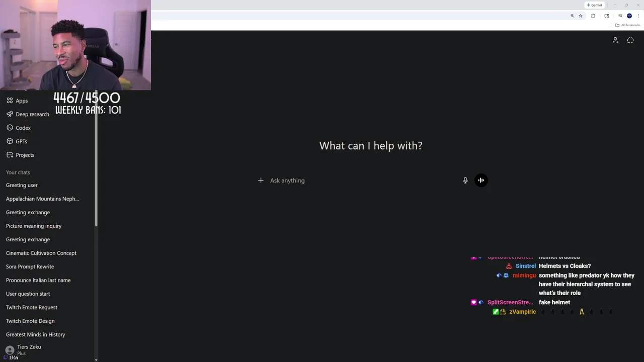Click the sidebar vertical scrollbar
The image size is (644, 362).
[96, 158]
